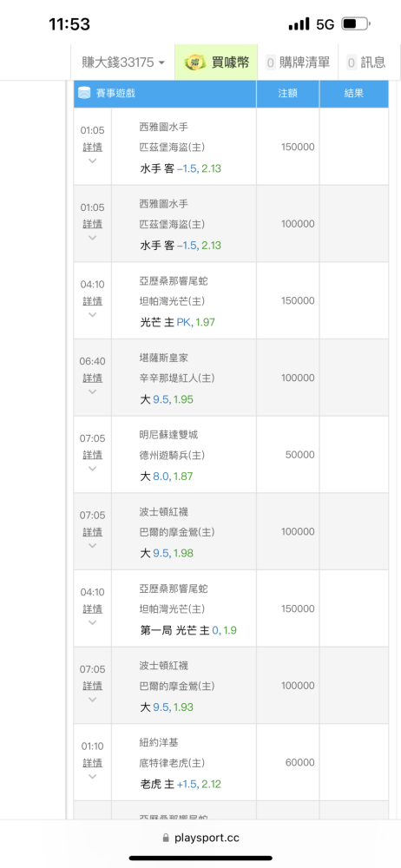Open 詳情 for 明尼蘇達雙城 50000 bet
Viewport: 401px width, 868px height.
coord(93,455)
